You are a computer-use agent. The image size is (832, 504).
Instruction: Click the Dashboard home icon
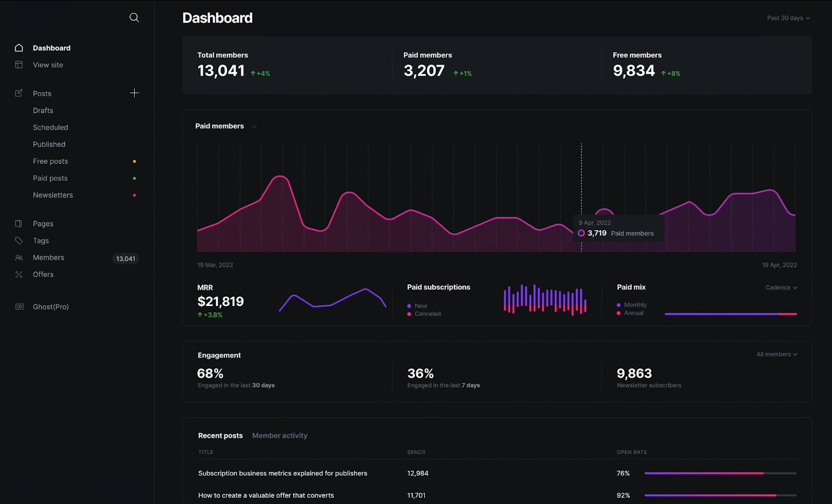[19, 48]
